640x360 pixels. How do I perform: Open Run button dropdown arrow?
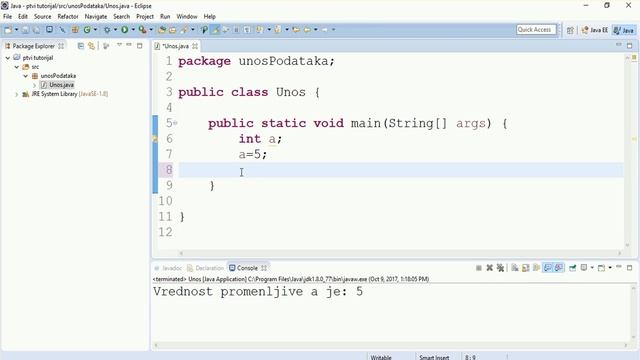coord(133,30)
